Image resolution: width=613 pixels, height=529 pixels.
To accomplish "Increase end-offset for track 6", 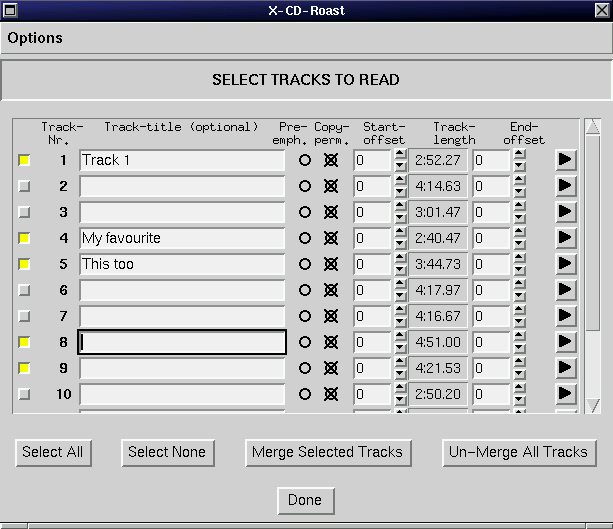I will [518, 285].
